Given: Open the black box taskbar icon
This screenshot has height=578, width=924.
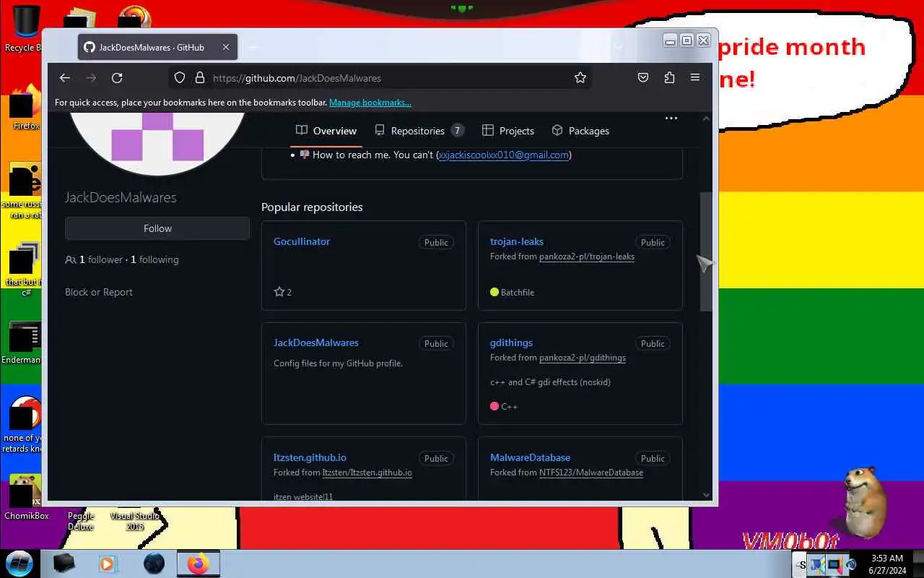Looking at the screenshot, I should coord(64,564).
